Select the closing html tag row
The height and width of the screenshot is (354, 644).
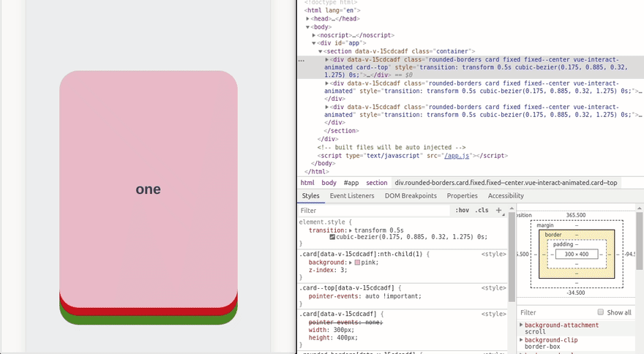pos(317,172)
